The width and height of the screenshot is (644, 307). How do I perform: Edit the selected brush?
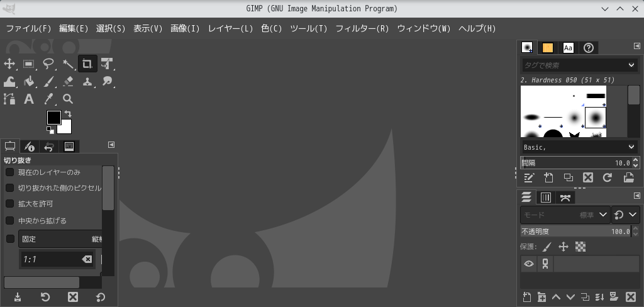click(x=528, y=177)
